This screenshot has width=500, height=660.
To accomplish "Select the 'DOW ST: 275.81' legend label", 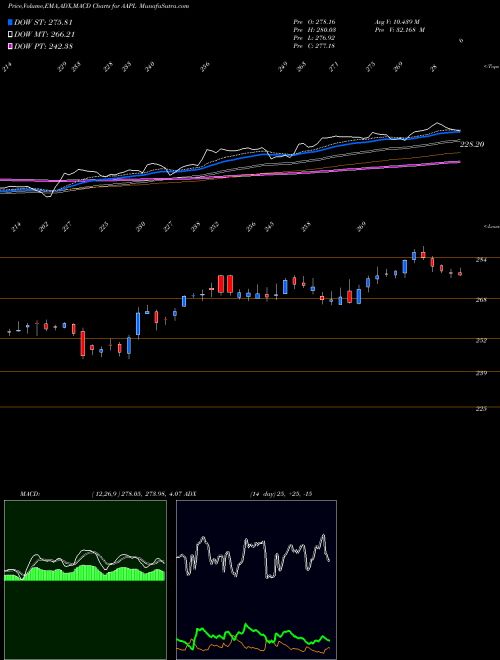I will point(44,23).
